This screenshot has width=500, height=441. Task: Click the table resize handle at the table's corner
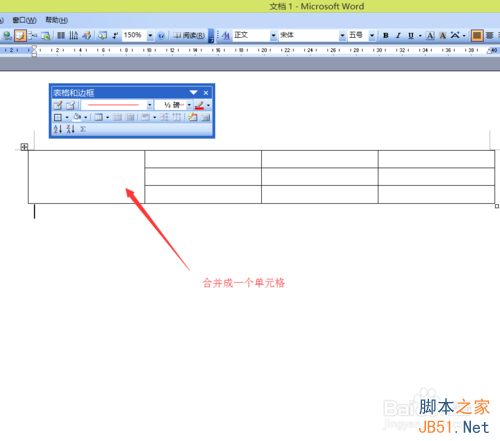click(497, 206)
